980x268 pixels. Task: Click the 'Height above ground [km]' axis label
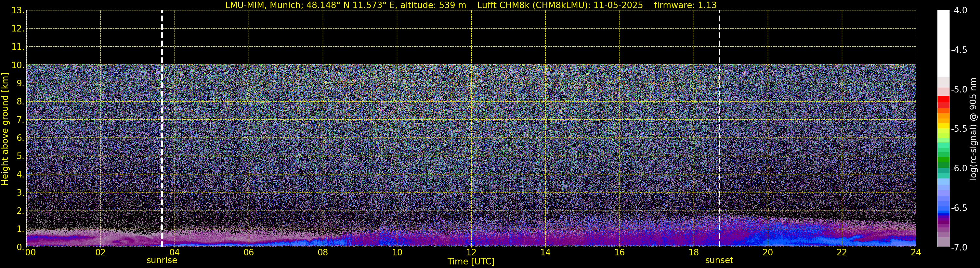click(x=5, y=129)
